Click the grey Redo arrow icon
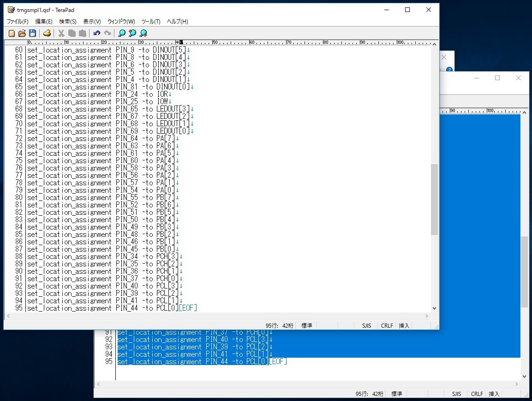The height and width of the screenshot is (401, 532). coord(108,33)
